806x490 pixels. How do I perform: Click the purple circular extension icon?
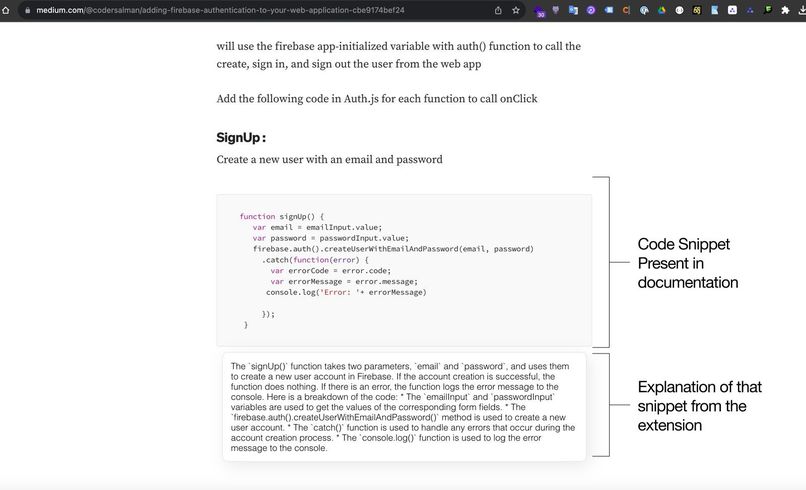pyautogui.click(x=591, y=10)
